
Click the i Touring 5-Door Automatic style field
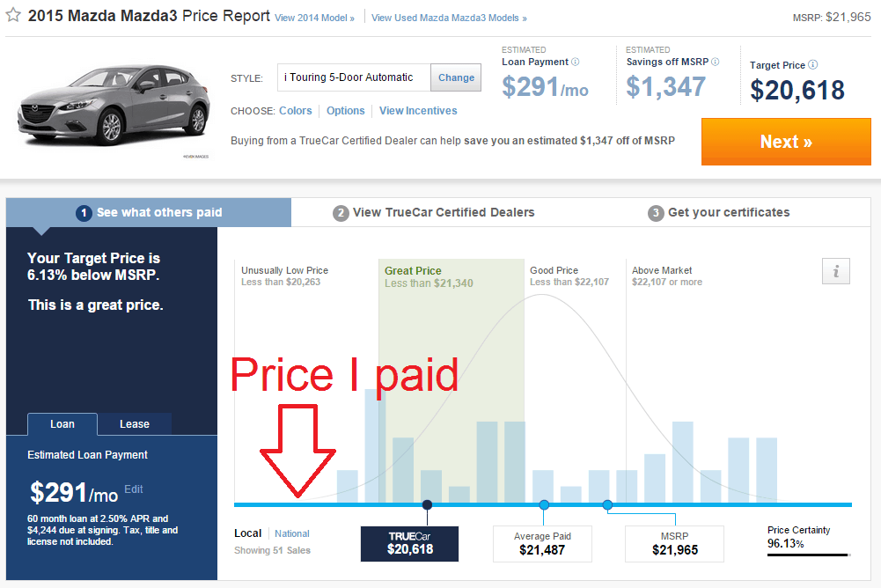pos(354,77)
